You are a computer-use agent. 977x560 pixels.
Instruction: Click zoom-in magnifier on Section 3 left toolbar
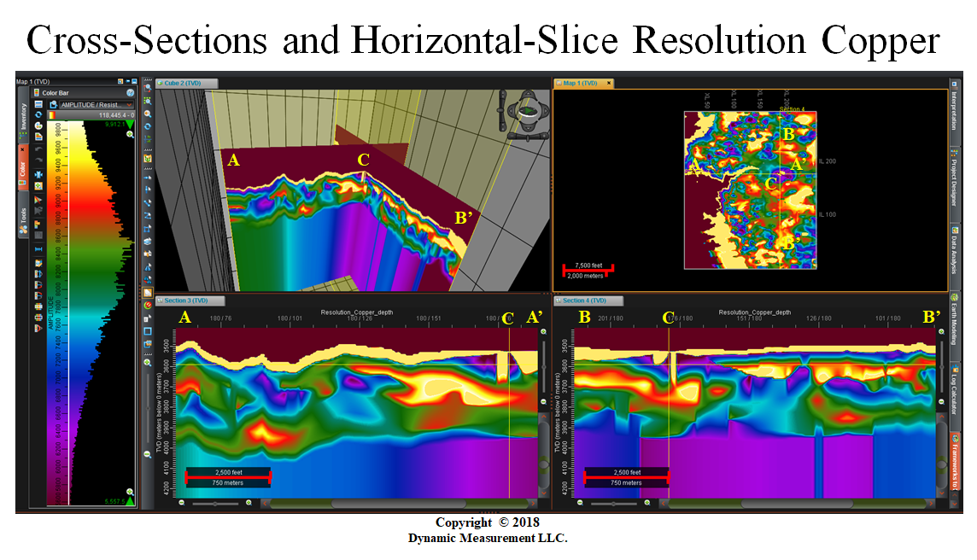148,363
